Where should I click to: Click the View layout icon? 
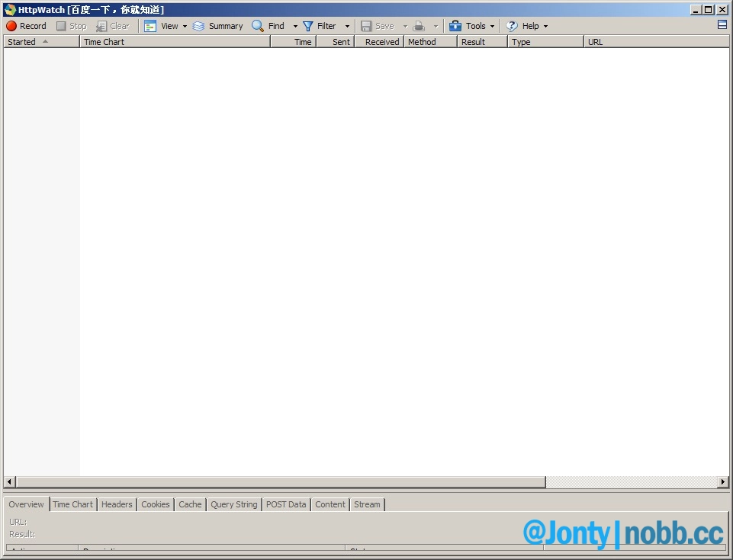tap(150, 26)
